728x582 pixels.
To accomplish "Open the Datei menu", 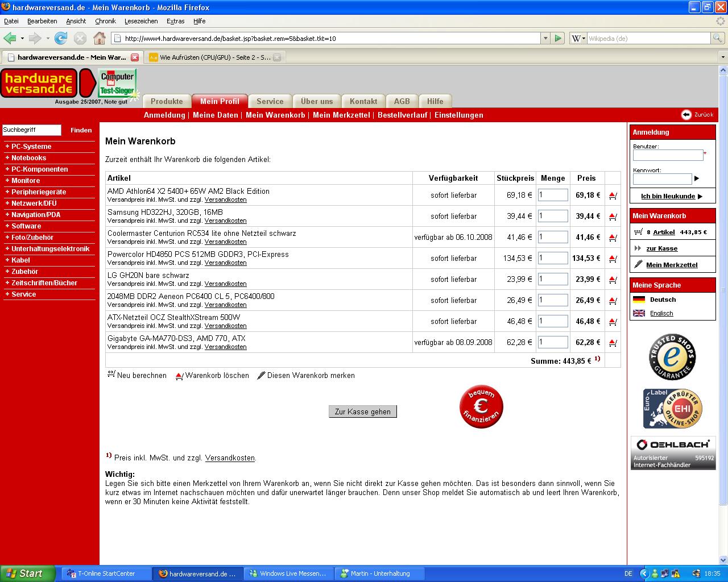I will pos(11,21).
